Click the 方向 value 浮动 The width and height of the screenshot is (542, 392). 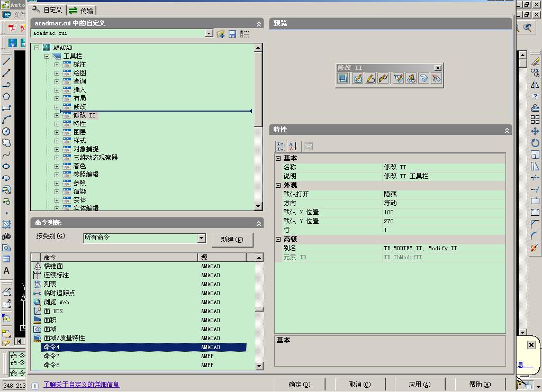[444, 203]
